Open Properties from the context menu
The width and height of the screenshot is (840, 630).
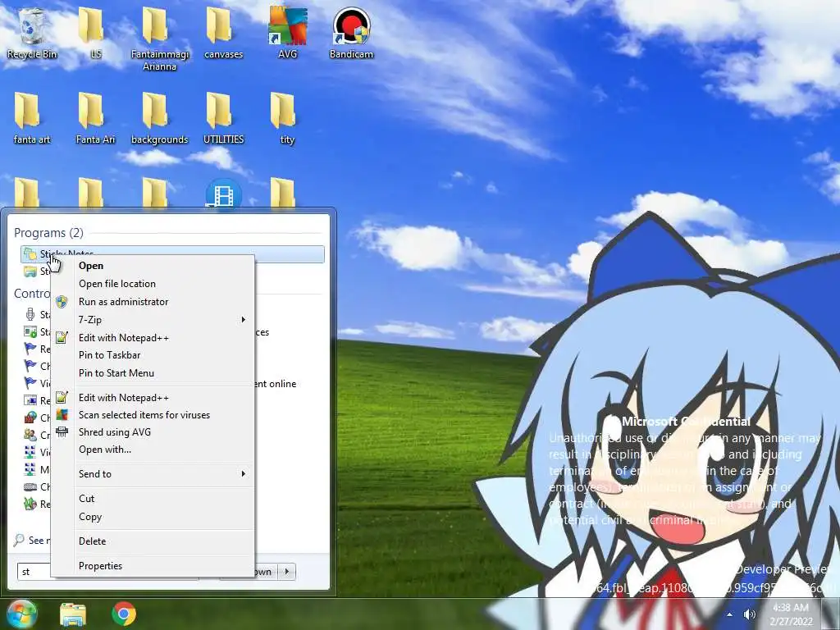pos(153,566)
